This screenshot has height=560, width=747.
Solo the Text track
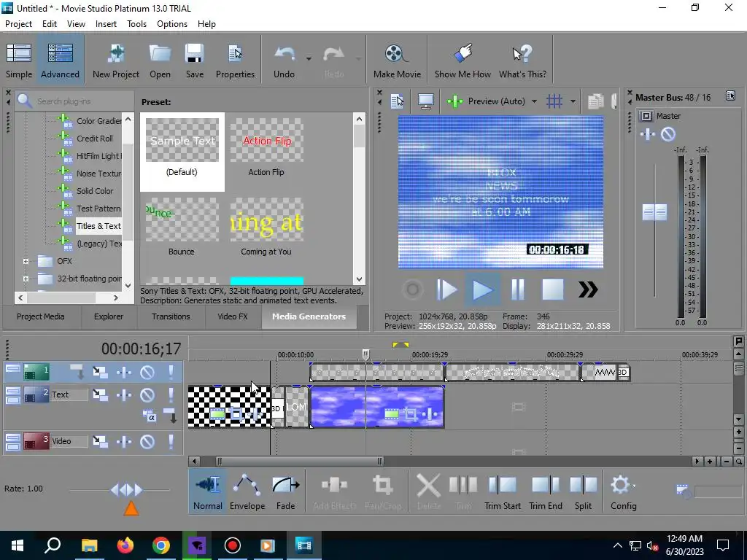(x=171, y=394)
